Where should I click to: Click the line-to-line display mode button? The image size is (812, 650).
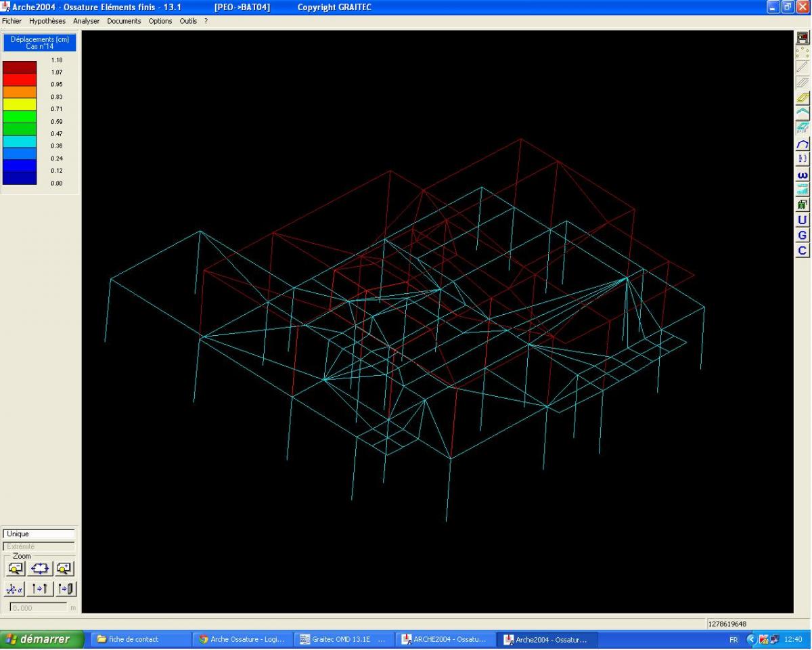(40, 589)
